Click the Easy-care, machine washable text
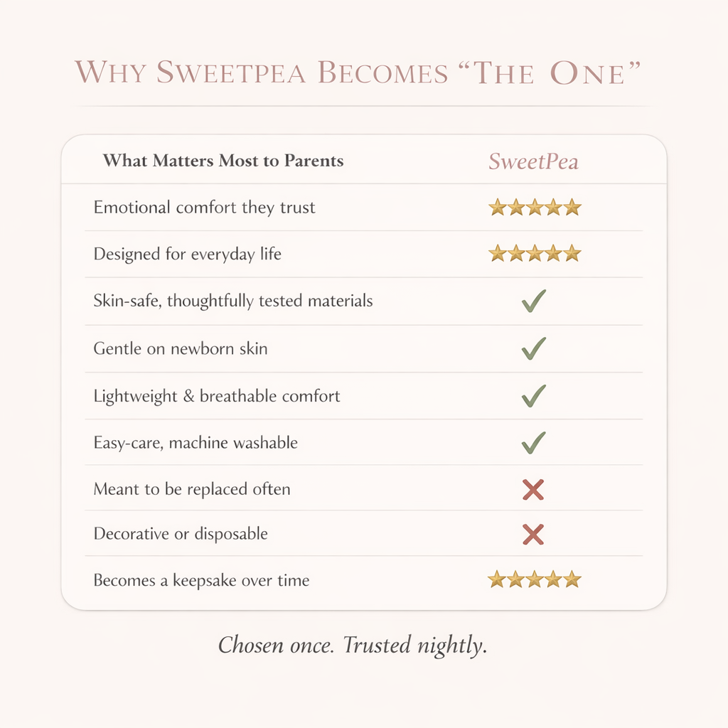 (196, 443)
